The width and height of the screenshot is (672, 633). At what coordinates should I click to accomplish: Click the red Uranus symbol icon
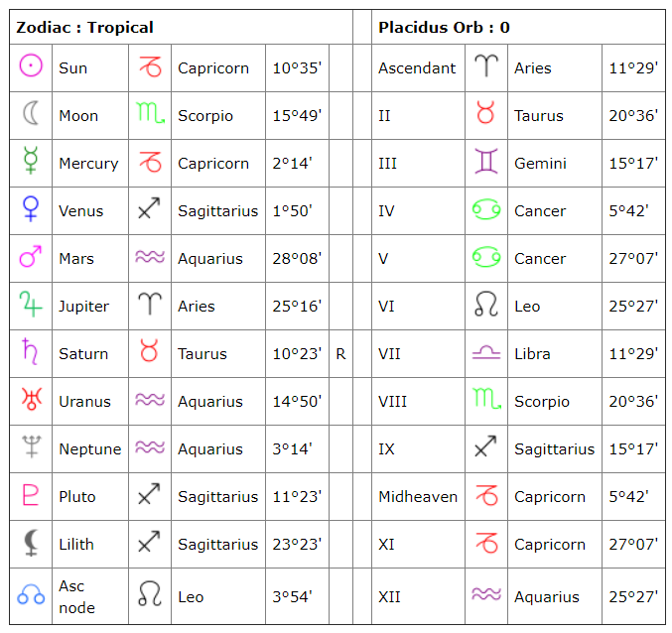[31, 401]
